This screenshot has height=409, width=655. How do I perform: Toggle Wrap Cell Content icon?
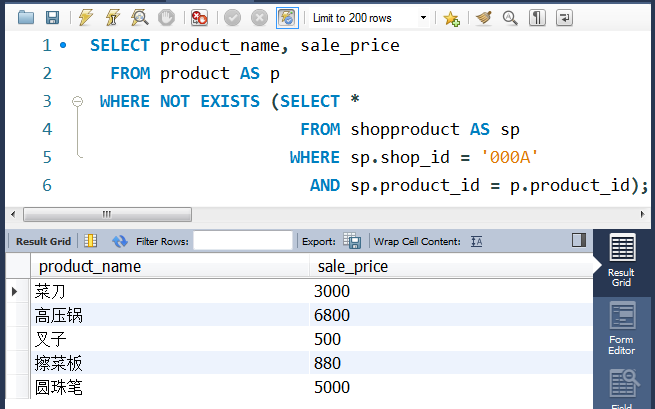pos(477,241)
